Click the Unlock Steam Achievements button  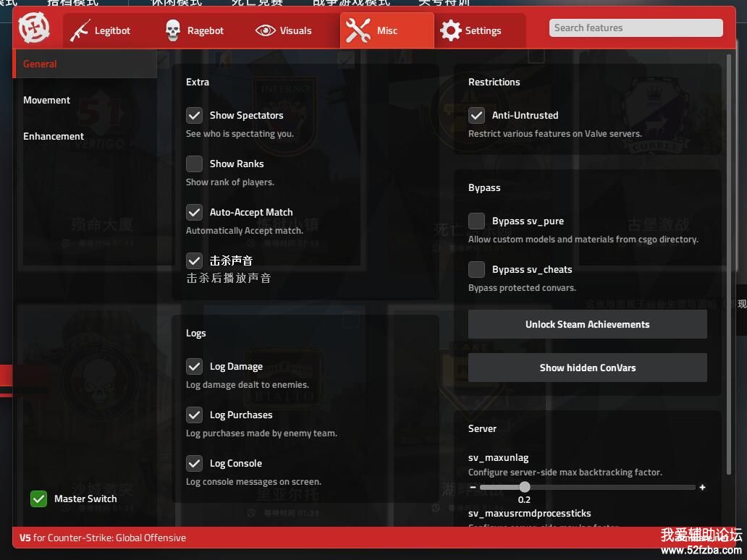(588, 324)
